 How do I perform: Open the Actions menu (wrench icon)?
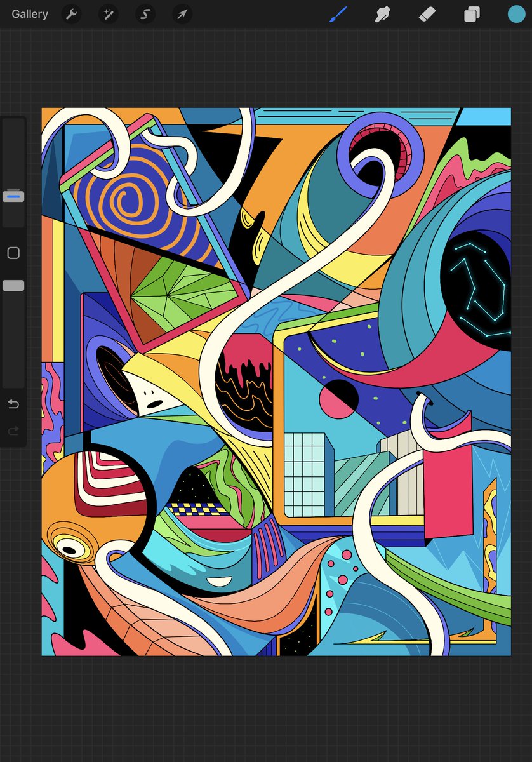[x=70, y=14]
